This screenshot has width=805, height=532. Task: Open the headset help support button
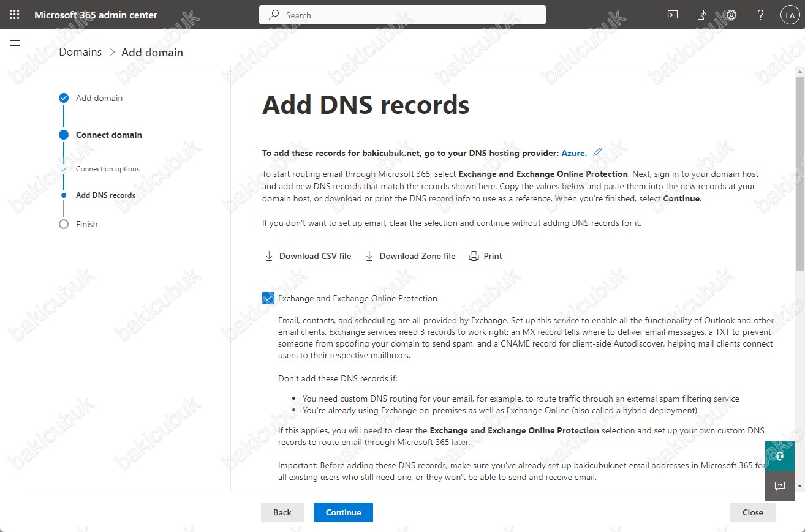click(x=779, y=456)
